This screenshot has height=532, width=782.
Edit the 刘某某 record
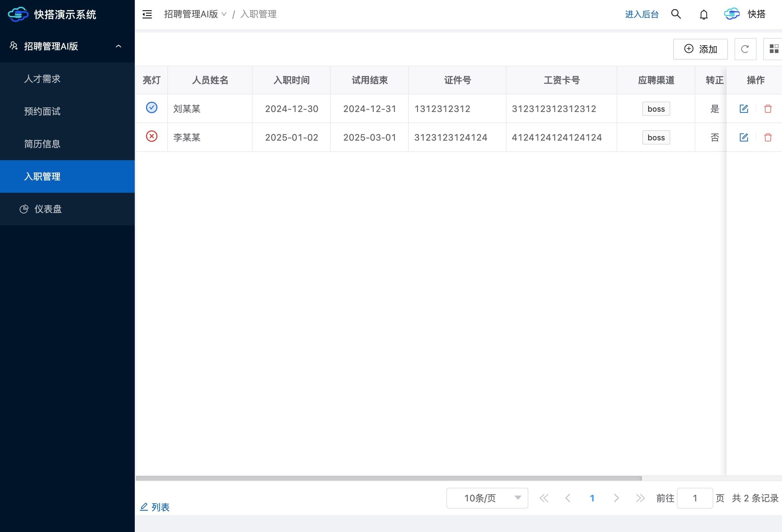744,109
